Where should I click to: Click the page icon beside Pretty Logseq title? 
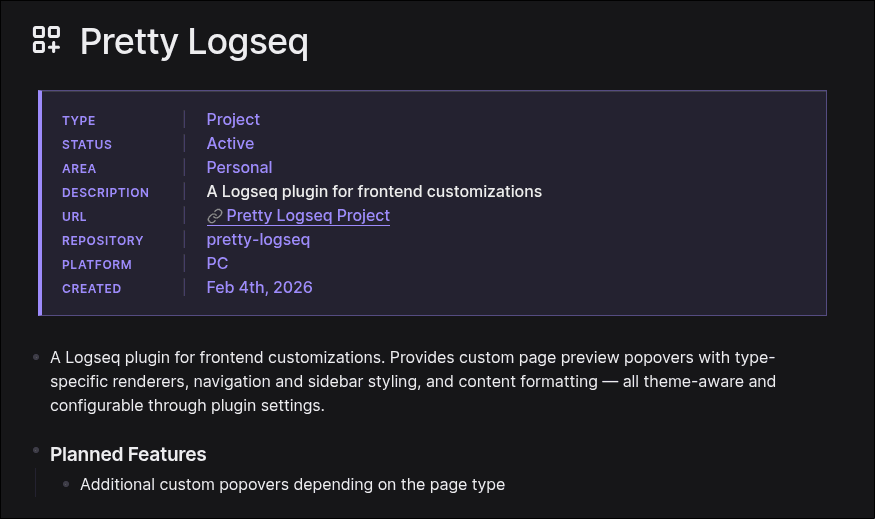click(x=46, y=40)
